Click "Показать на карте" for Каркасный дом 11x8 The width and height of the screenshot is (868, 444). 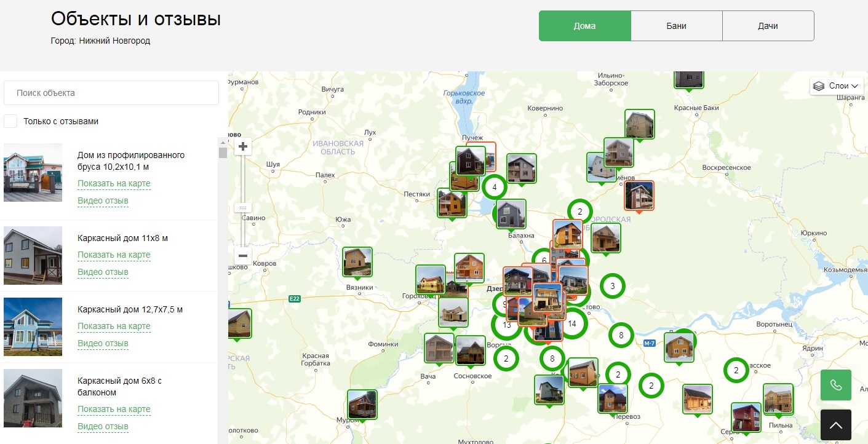pos(114,255)
